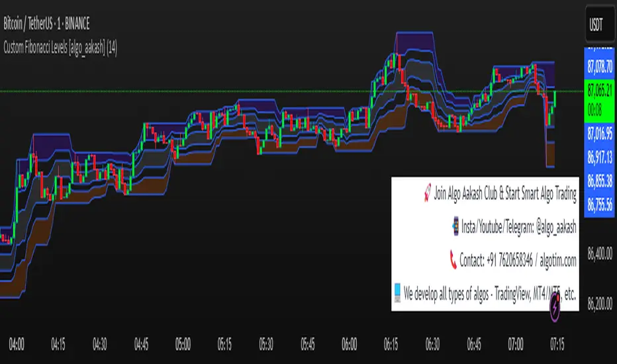
Task: Click the 86,200.00 price axis value
Action: (600, 303)
